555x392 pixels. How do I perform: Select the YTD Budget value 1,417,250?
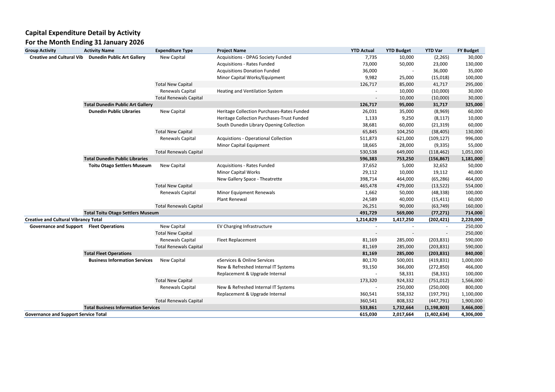pos(403,220)
